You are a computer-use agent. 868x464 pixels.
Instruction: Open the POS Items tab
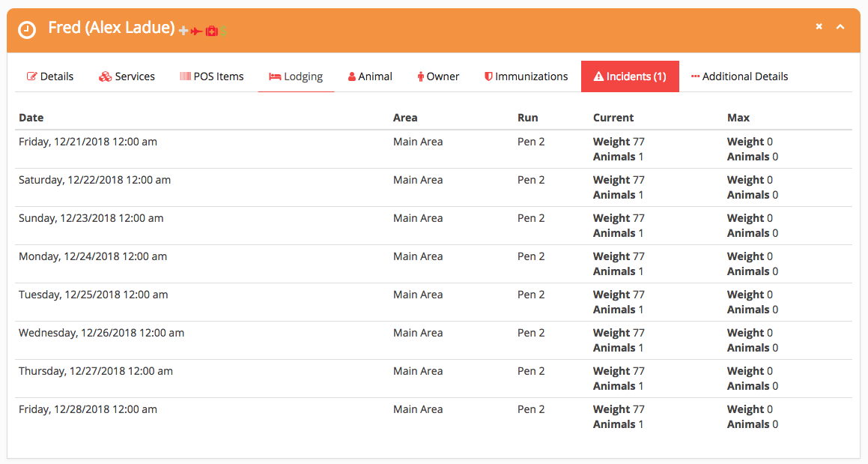(211, 76)
